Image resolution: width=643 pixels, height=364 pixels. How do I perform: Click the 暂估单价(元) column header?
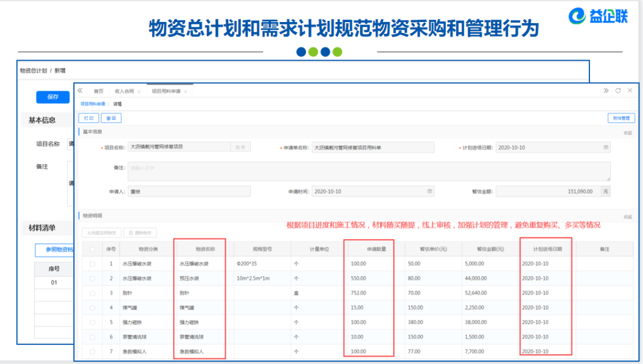pyautogui.click(x=433, y=249)
